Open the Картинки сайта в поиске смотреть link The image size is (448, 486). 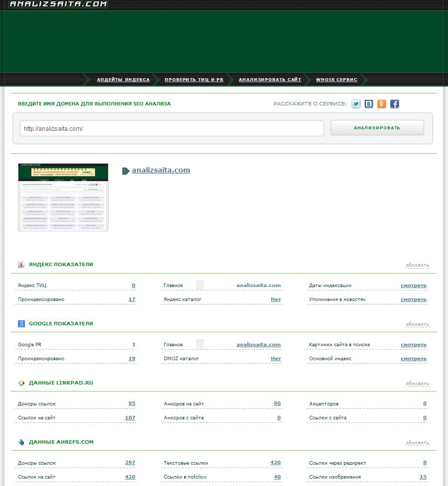click(413, 345)
